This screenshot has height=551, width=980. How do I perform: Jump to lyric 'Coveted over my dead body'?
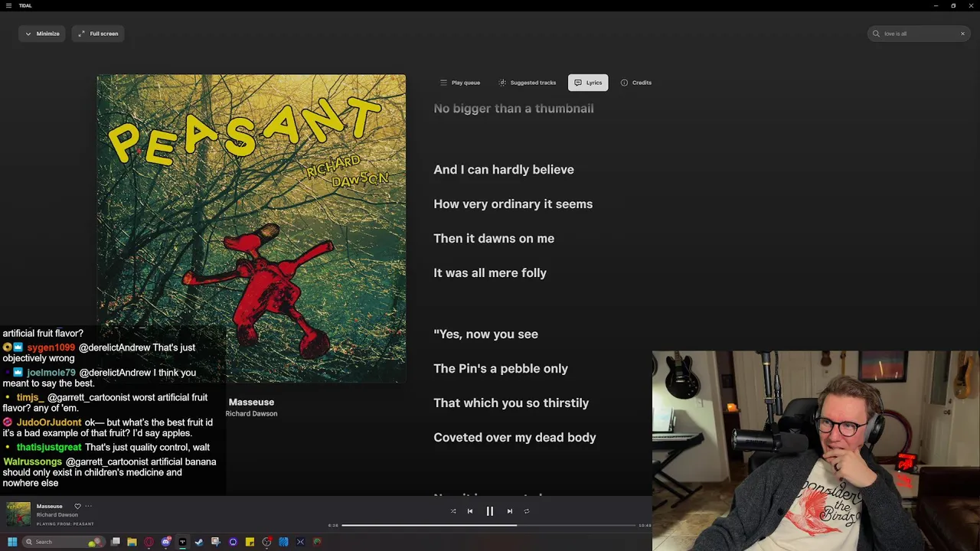[514, 438]
